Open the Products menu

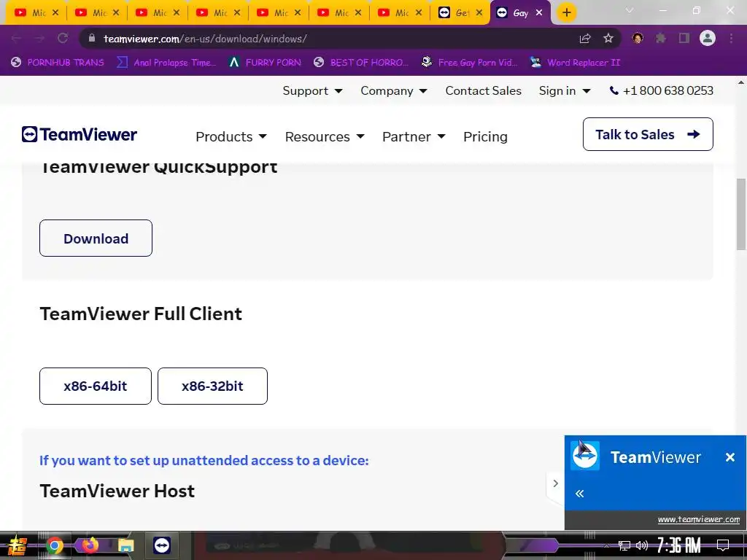231,136
